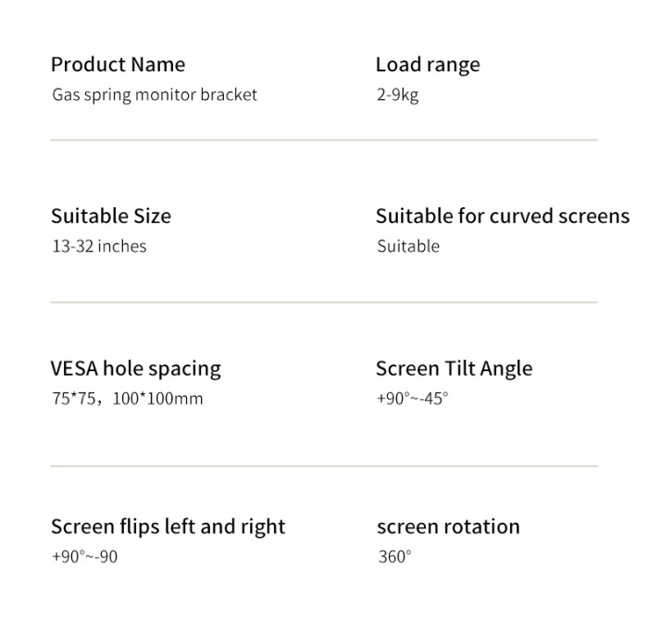
Task: Click the divider line below Product Name row
Action: (x=323, y=141)
